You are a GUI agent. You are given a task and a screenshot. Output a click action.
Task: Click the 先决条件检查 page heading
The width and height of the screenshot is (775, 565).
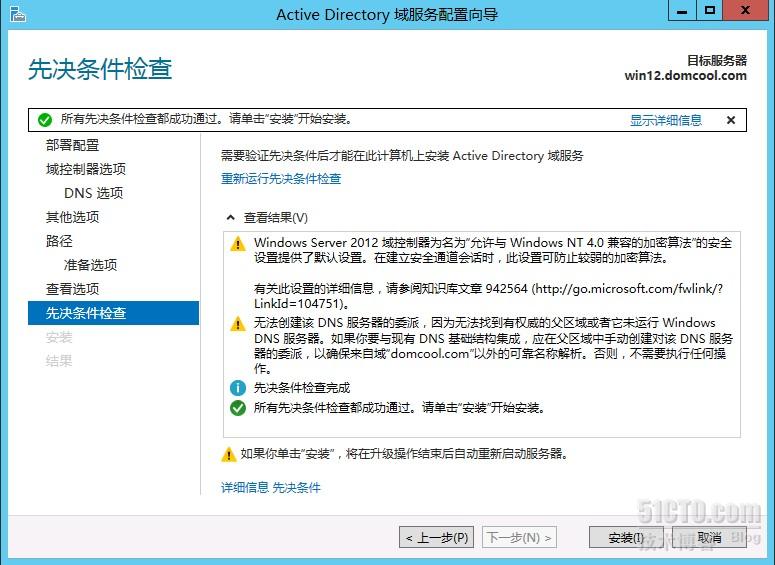[x=100, y=69]
